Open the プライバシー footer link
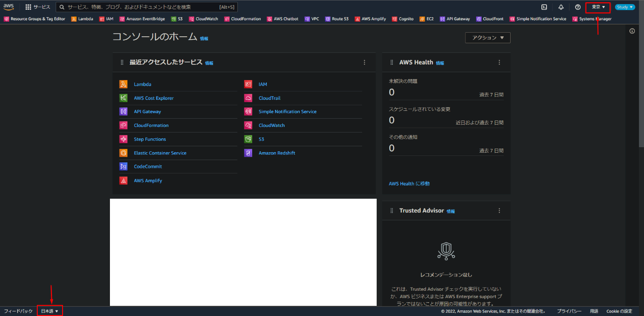Viewport: 644px width, 316px height. tap(569, 311)
